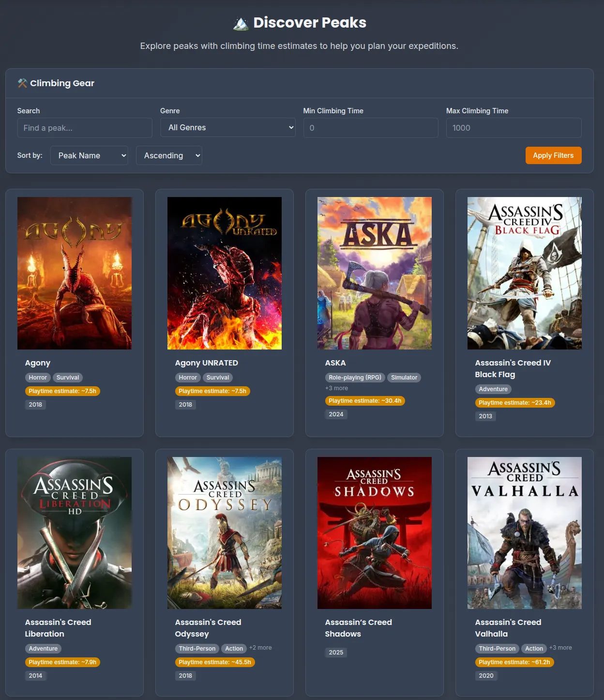Screen dimensions: 604x700
Task: Click the ~7.9h playtime estimate badge
Action: point(62,662)
